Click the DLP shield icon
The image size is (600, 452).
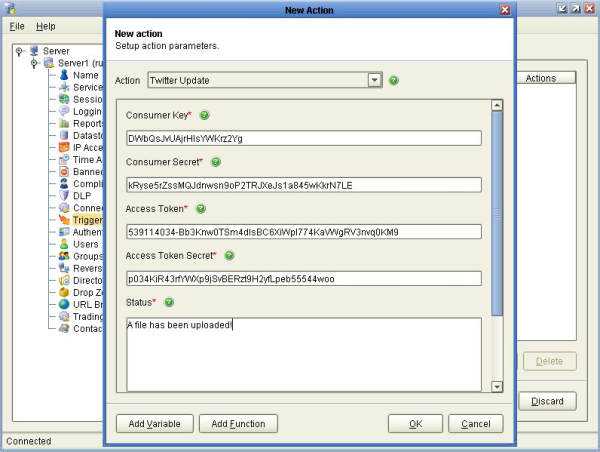[64, 196]
